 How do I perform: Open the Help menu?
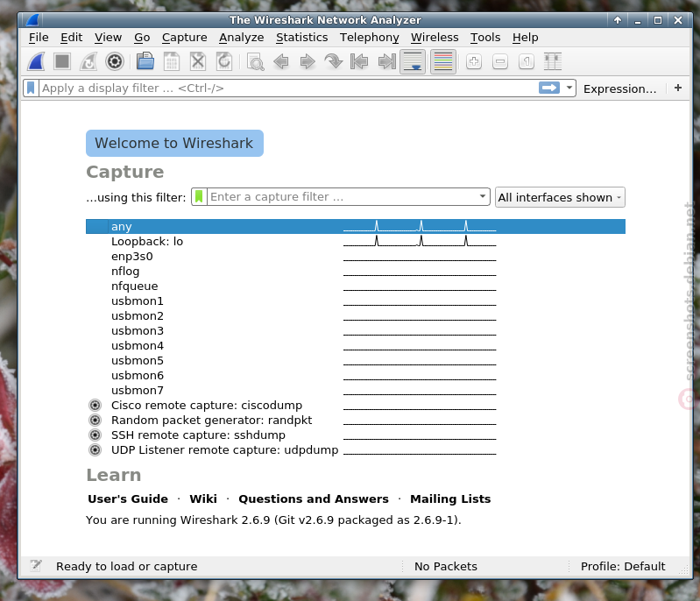[x=525, y=38]
